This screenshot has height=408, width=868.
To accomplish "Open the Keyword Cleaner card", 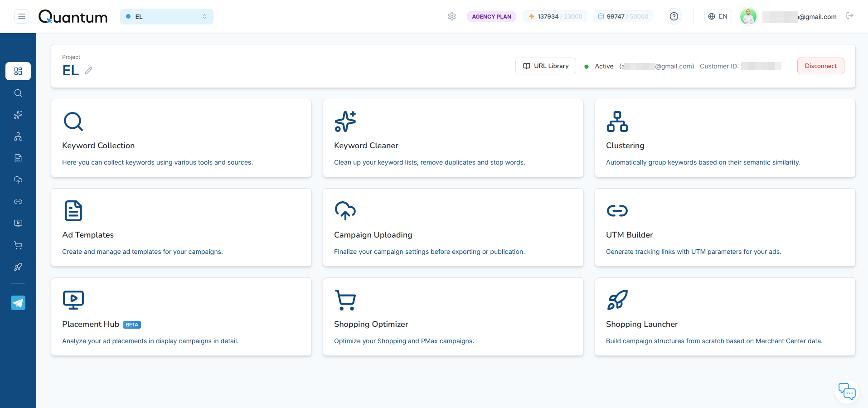I will [x=453, y=138].
